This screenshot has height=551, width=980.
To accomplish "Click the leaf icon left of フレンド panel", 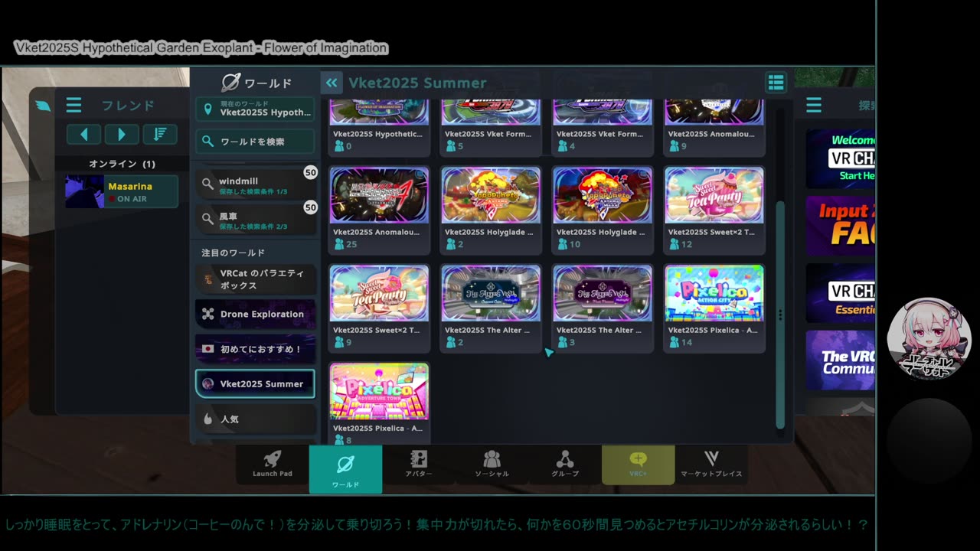I will click(43, 106).
